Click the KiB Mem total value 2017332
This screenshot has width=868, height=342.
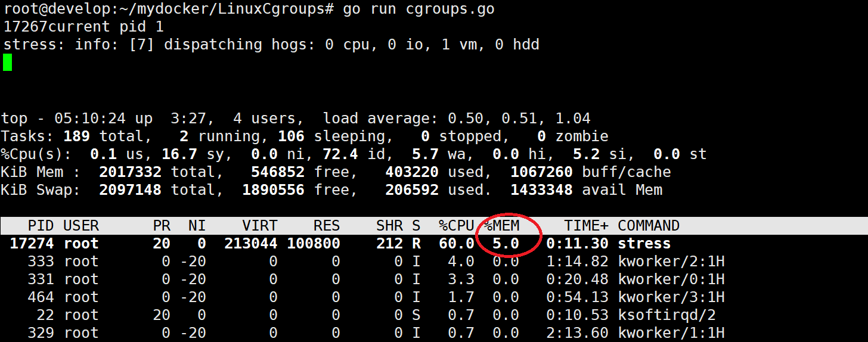[130, 172]
